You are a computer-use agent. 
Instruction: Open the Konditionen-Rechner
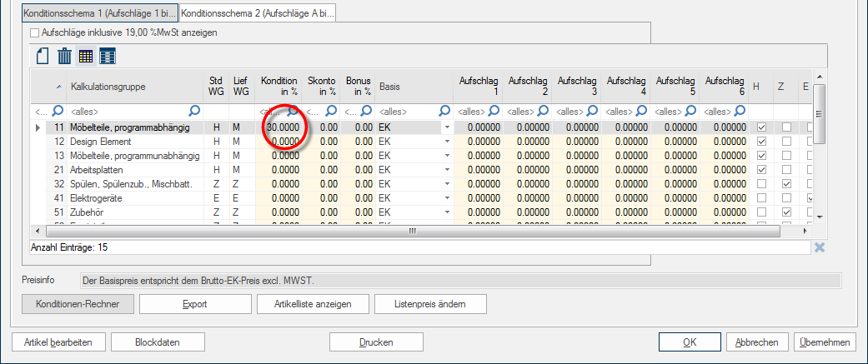pos(77,304)
